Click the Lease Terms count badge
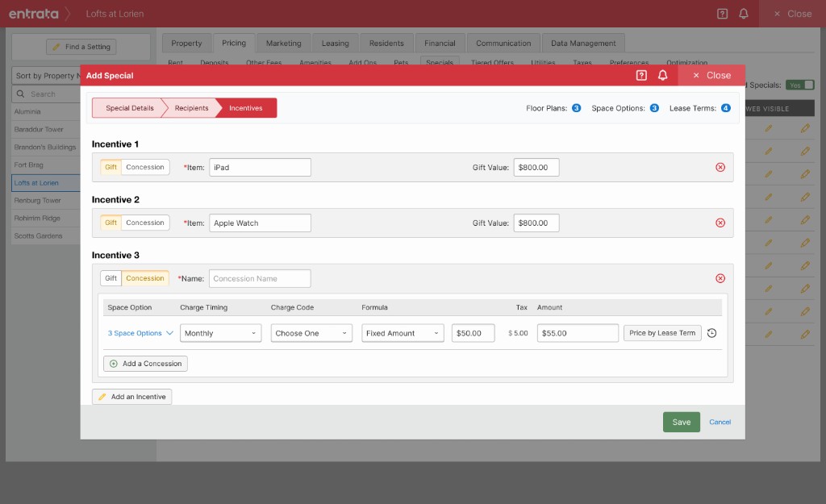The height and width of the screenshot is (504, 826). click(x=726, y=108)
